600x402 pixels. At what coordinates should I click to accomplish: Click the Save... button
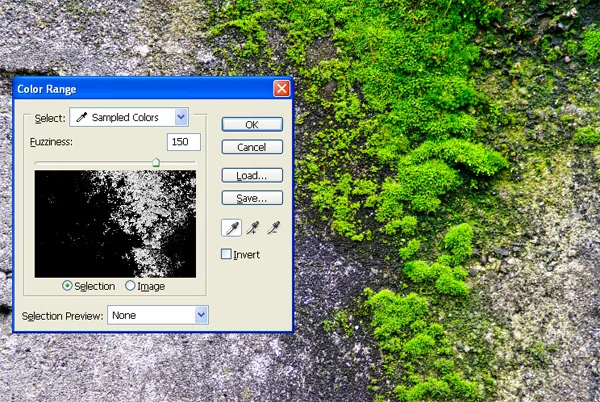252,198
